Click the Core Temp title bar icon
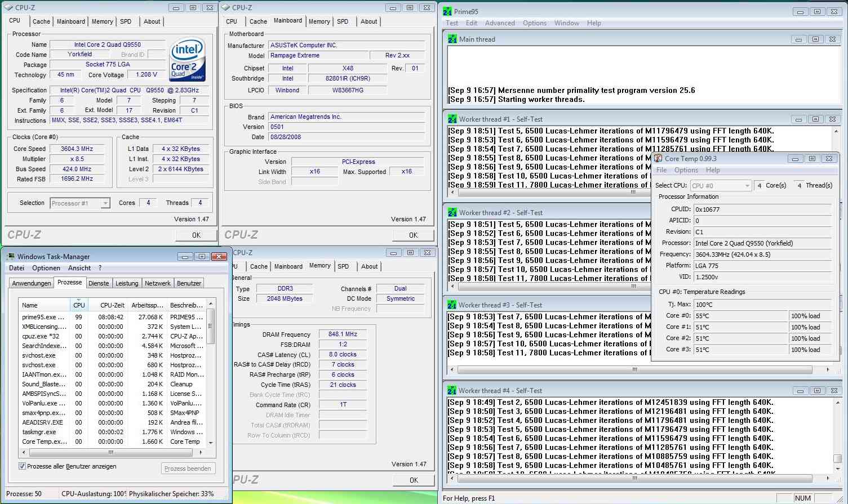Viewport: 848px width, 504px height. [x=658, y=158]
